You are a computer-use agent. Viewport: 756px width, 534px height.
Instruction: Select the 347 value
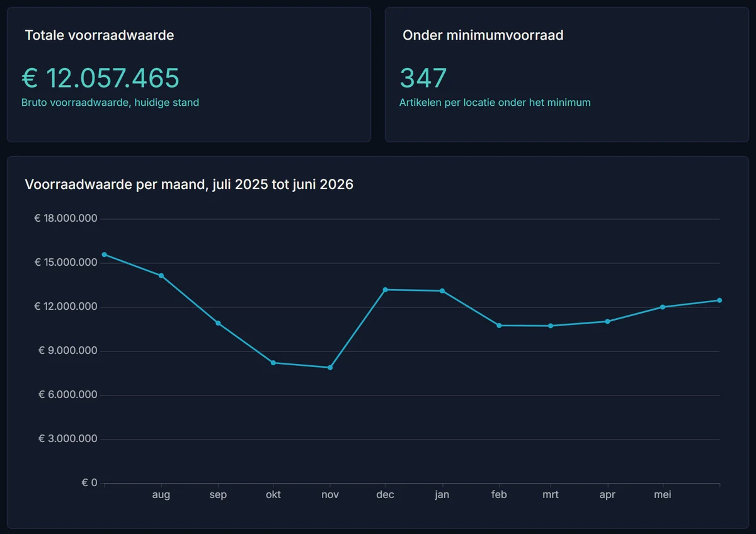coord(423,79)
